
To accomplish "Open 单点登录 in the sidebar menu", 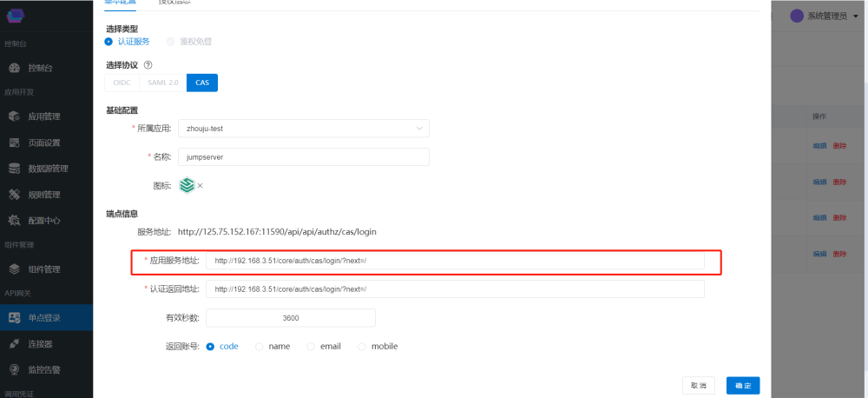I will (x=43, y=318).
